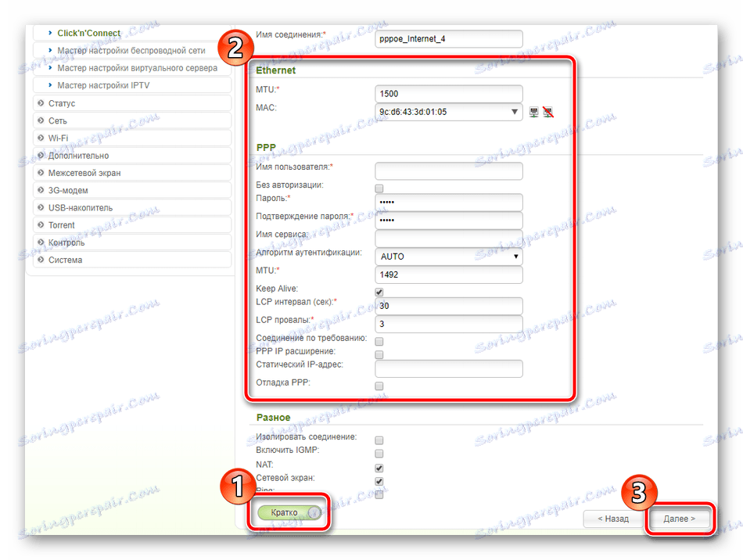Open the Контроль menu item

(132, 242)
